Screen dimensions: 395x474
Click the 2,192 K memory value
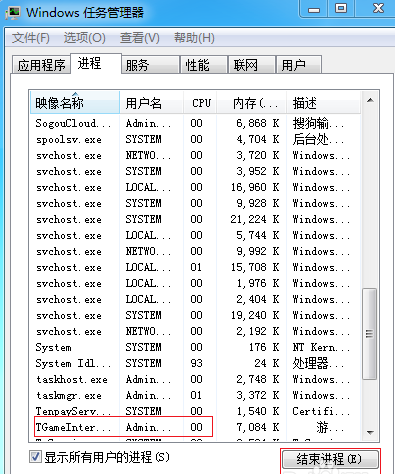tap(258, 331)
